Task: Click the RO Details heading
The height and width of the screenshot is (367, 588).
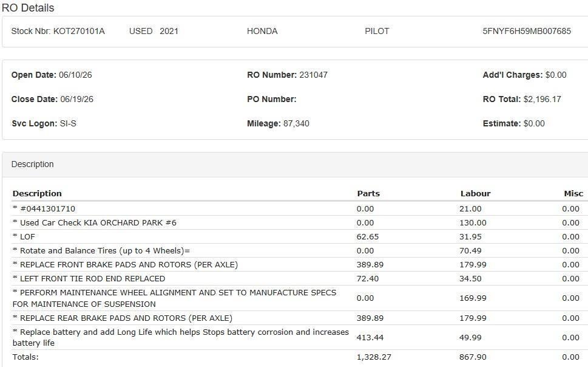Action: (x=28, y=7)
